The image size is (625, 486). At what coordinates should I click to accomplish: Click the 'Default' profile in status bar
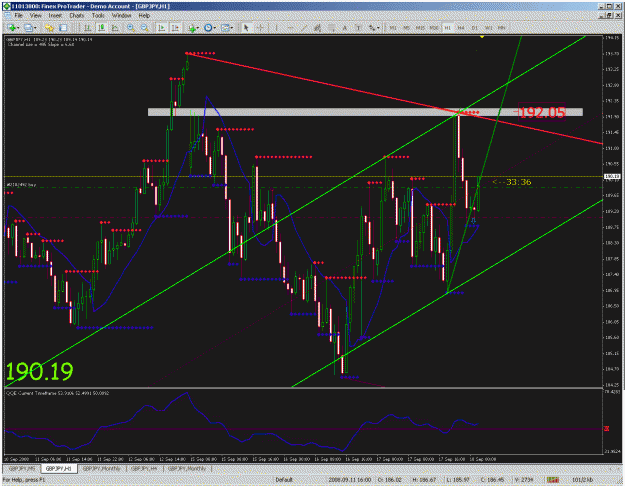coord(284,480)
